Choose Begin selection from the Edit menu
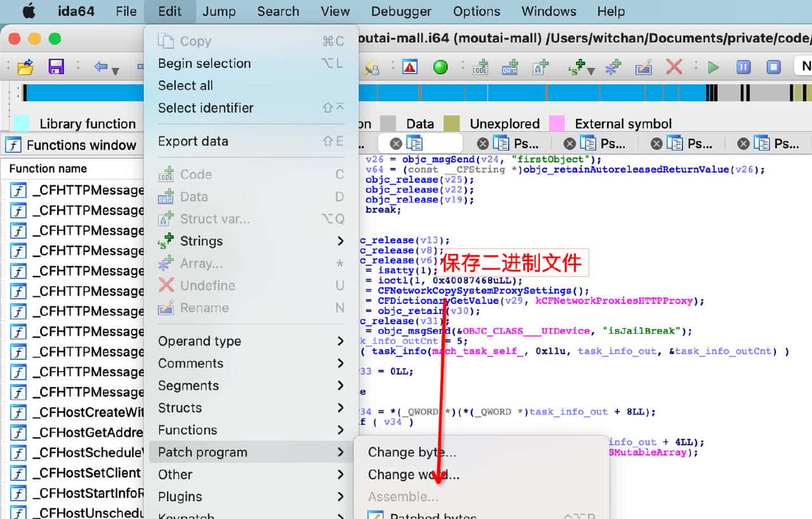The width and height of the screenshot is (812, 519). click(x=204, y=63)
